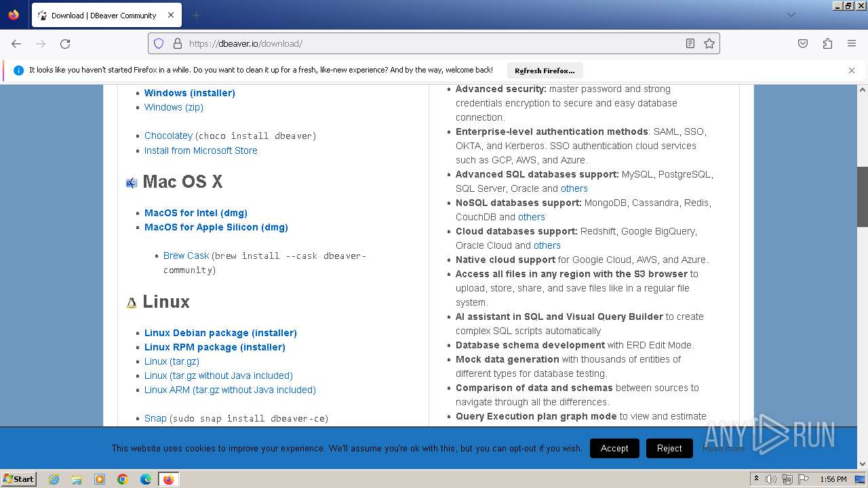Image resolution: width=868 pixels, height=488 pixels.
Task: Launch Internet Explorer from the taskbar
Action: (x=54, y=479)
